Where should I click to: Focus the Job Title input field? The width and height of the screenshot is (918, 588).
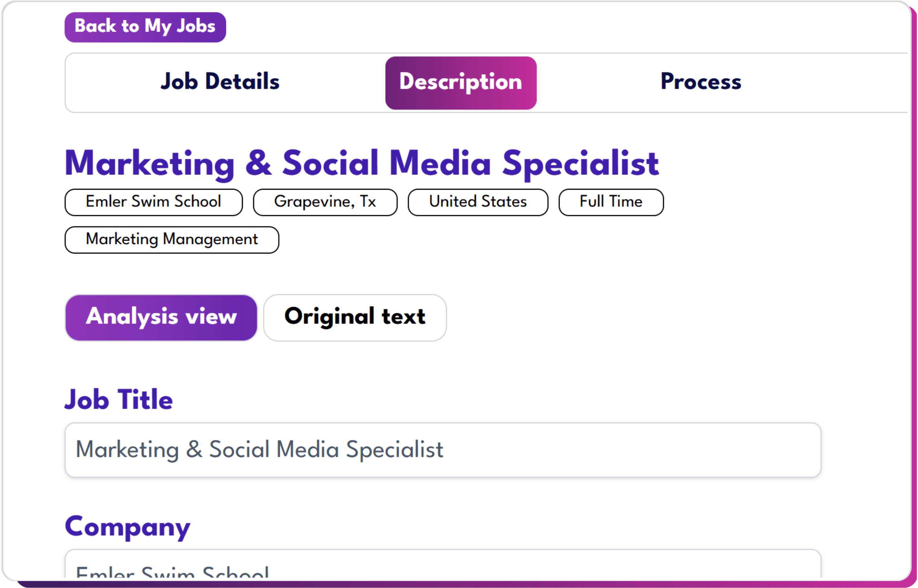pyautogui.click(x=443, y=450)
